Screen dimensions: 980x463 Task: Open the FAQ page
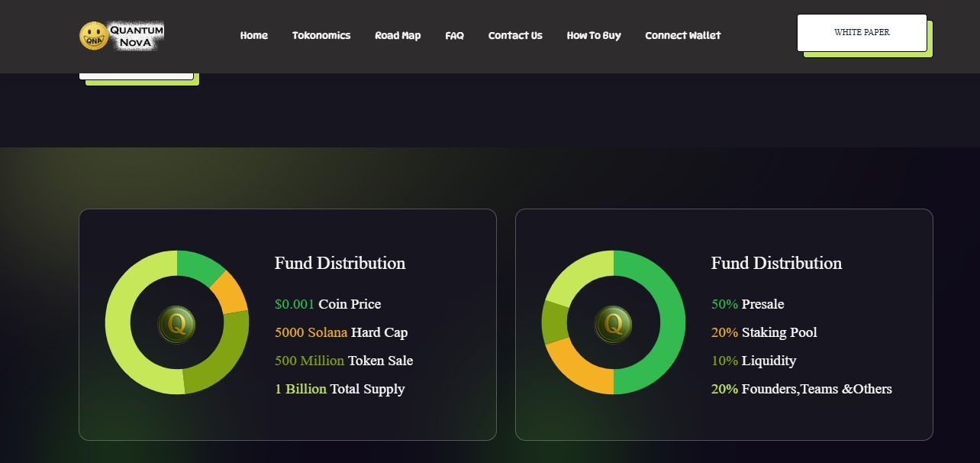coord(454,35)
